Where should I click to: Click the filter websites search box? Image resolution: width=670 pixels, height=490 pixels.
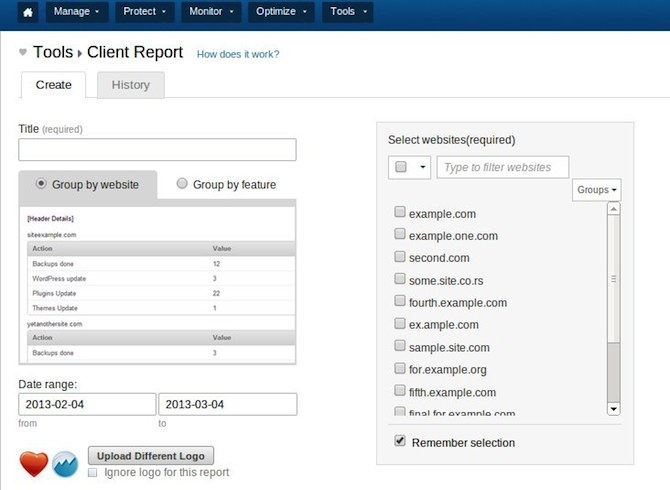click(503, 167)
